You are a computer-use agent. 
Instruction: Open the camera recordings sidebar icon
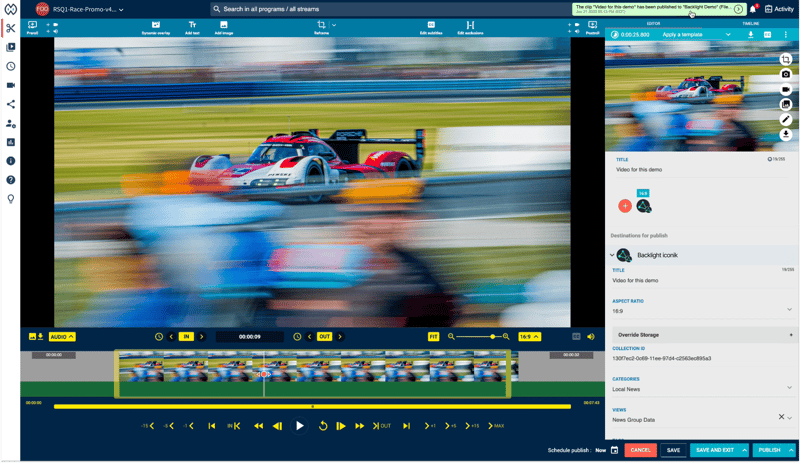click(x=10, y=85)
